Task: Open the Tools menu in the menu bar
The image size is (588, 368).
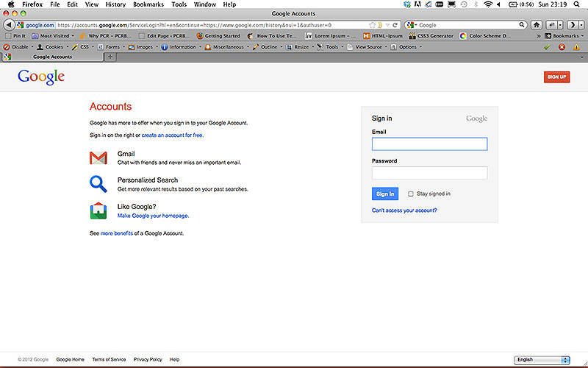Action: (179, 4)
